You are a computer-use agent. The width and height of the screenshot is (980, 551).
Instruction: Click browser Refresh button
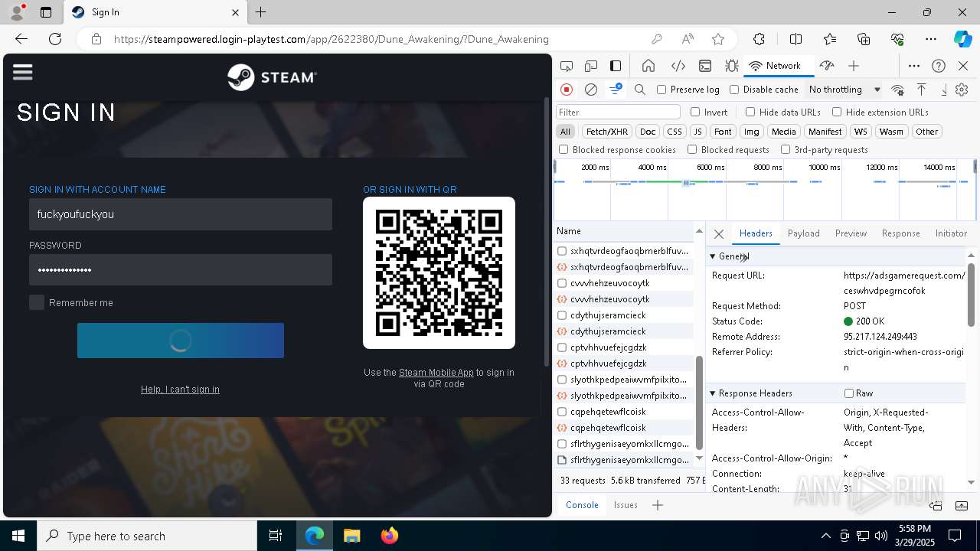click(x=55, y=39)
